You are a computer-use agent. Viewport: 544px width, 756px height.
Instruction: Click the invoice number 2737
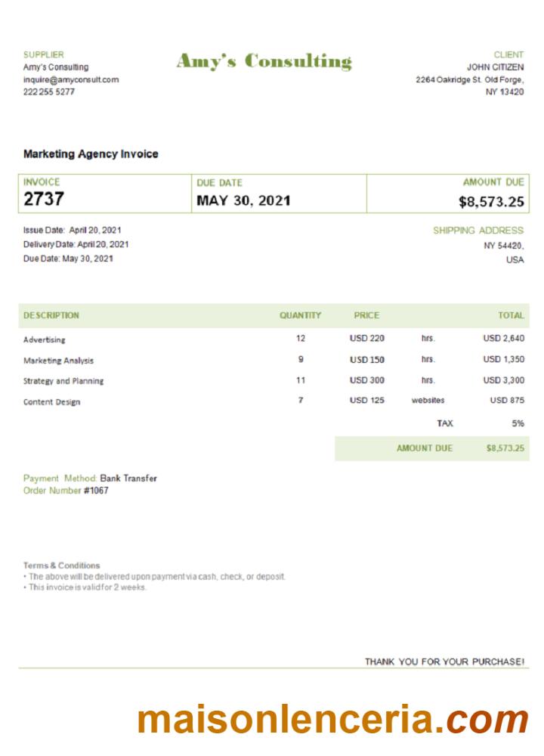pyautogui.click(x=44, y=200)
